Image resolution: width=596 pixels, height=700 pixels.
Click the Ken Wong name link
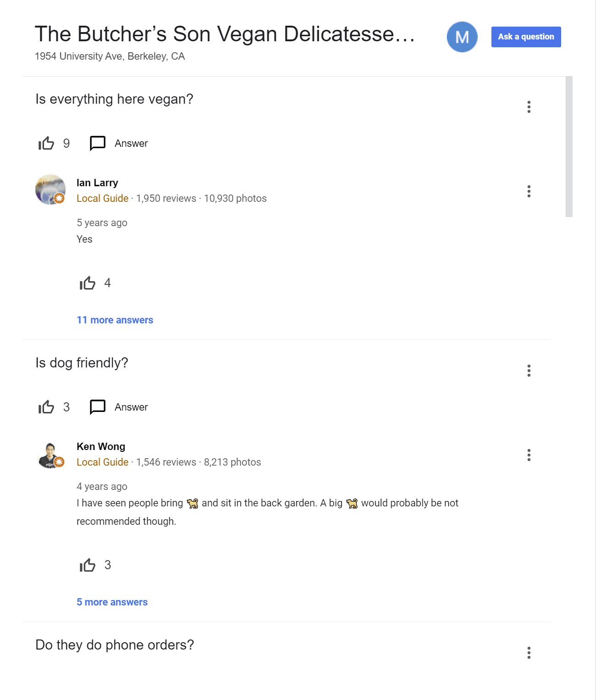pos(101,447)
